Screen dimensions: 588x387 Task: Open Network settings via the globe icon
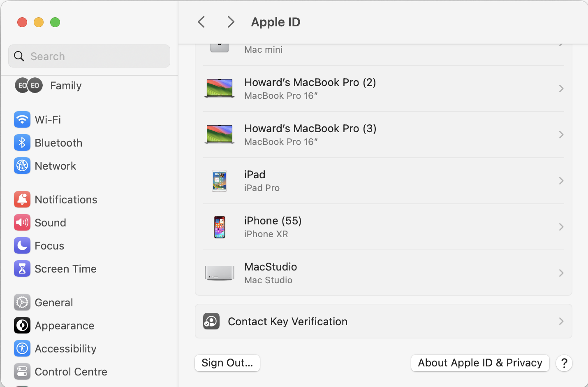pos(22,166)
